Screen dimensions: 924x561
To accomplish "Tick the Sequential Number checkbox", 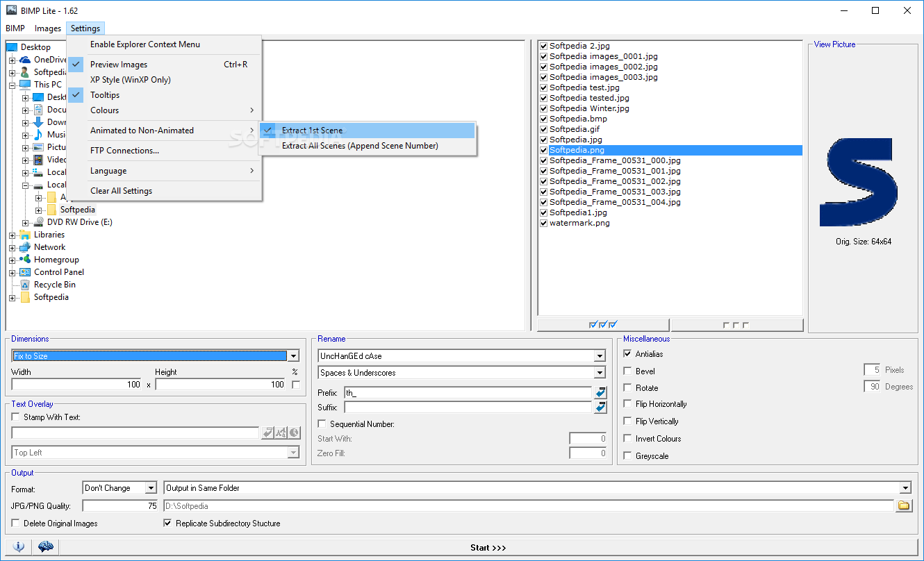I will coord(322,424).
